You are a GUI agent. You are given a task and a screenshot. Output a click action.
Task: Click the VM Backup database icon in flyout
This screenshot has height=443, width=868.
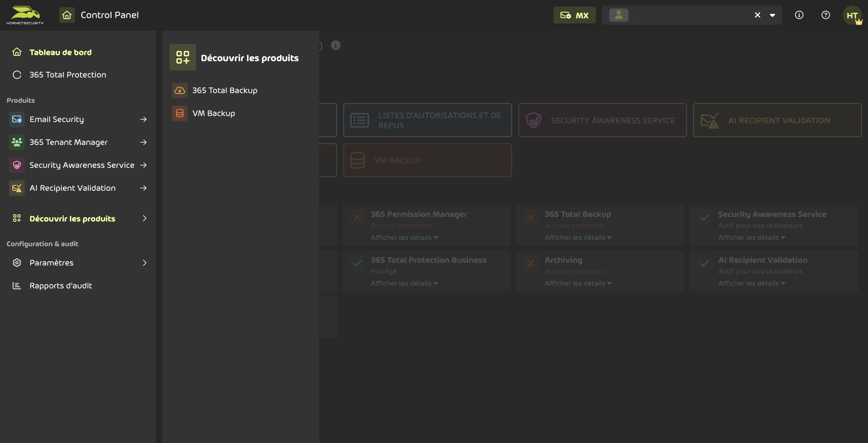[x=179, y=113]
